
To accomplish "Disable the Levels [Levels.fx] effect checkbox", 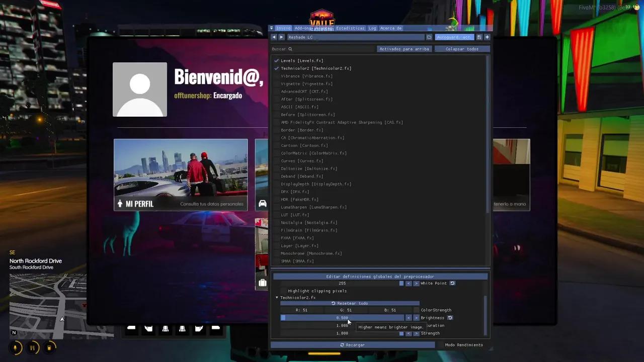I will [276, 61].
